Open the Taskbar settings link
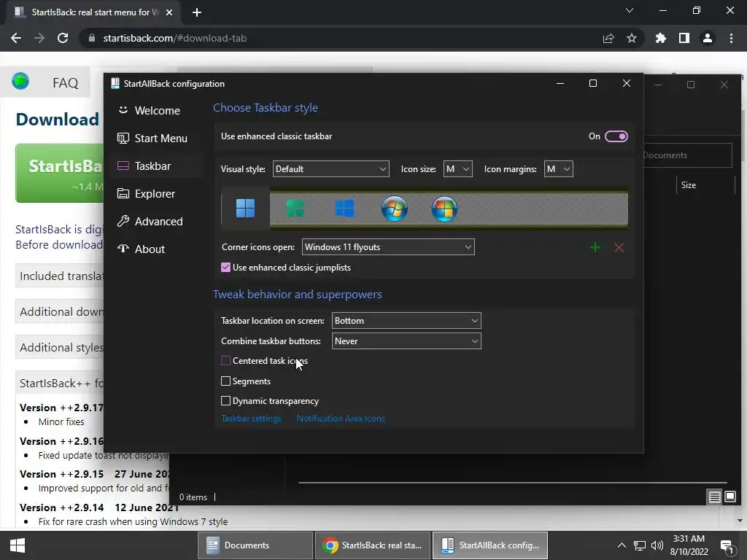 (251, 419)
